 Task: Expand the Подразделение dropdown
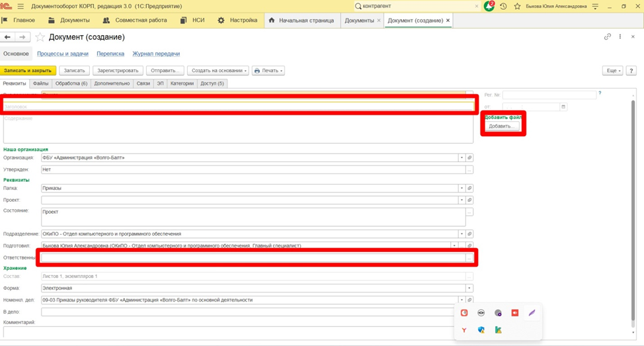[462, 234]
